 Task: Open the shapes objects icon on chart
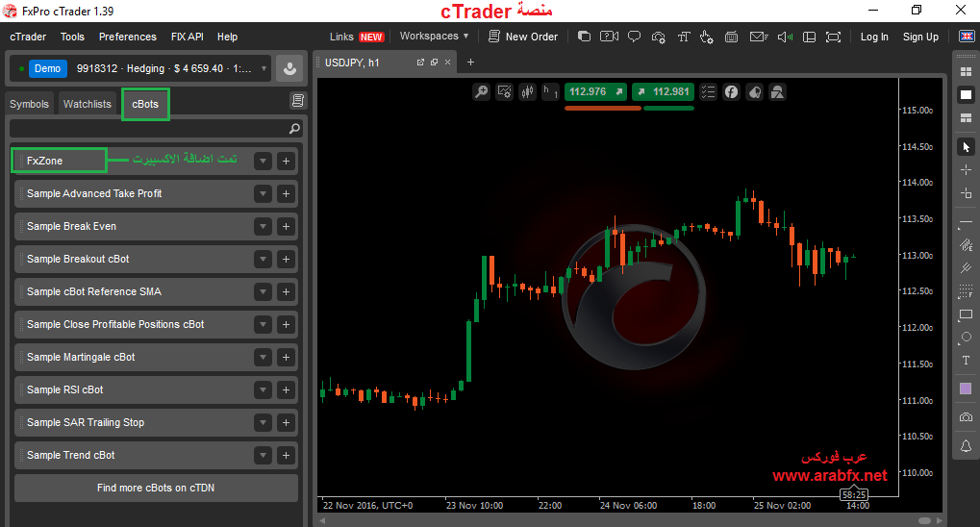pyautogui.click(x=777, y=92)
